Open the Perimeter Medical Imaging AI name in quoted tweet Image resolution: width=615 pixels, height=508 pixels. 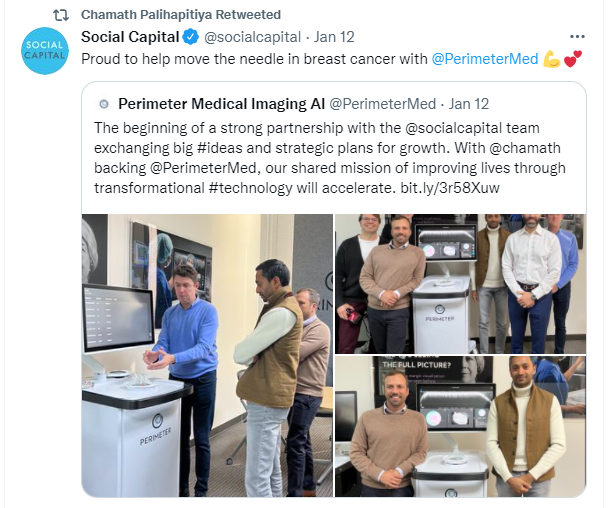pos(222,104)
